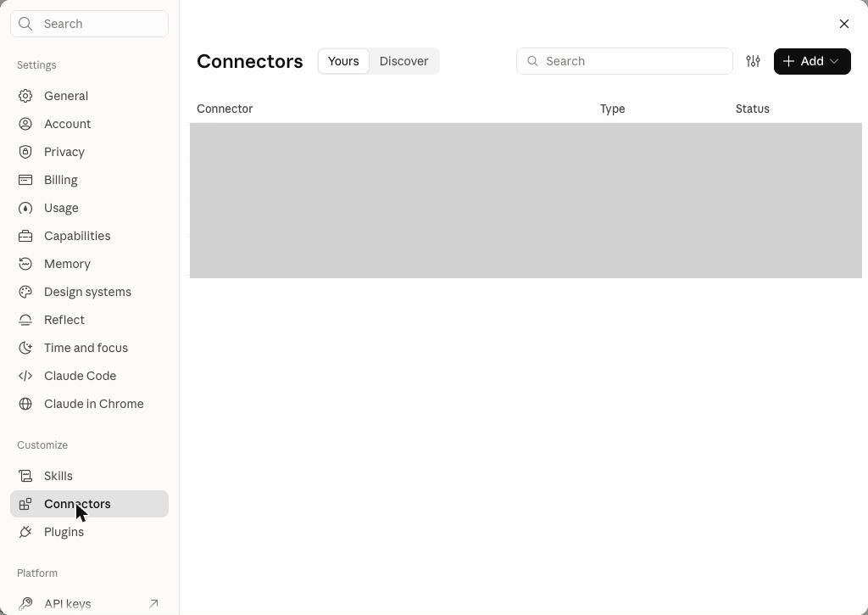Open the connector filter sliders icon
The height and width of the screenshot is (615, 868).
753,61
